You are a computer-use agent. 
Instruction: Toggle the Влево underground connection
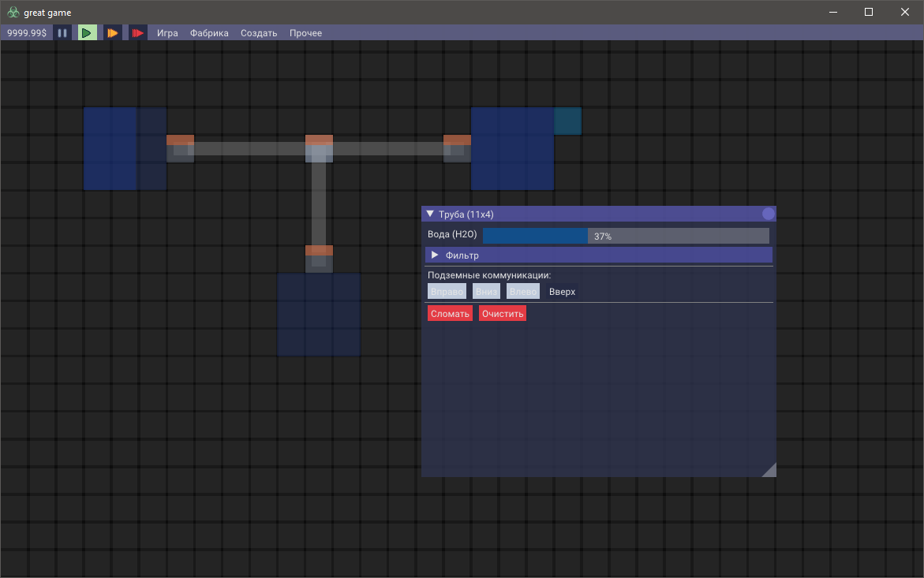tap(522, 291)
